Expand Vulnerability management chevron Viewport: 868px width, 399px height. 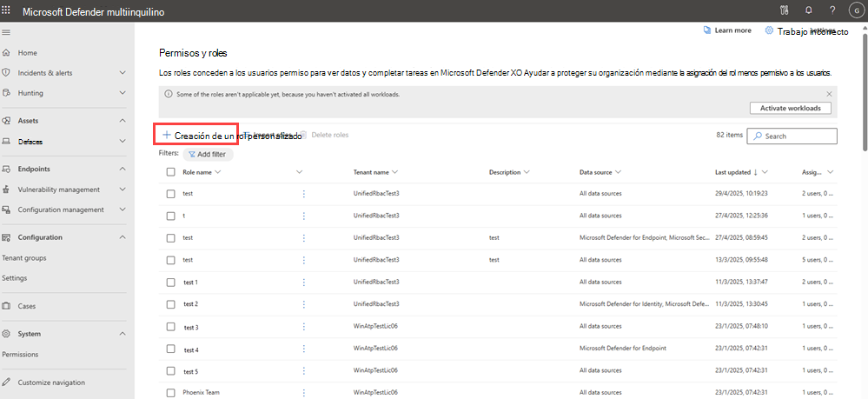click(123, 190)
